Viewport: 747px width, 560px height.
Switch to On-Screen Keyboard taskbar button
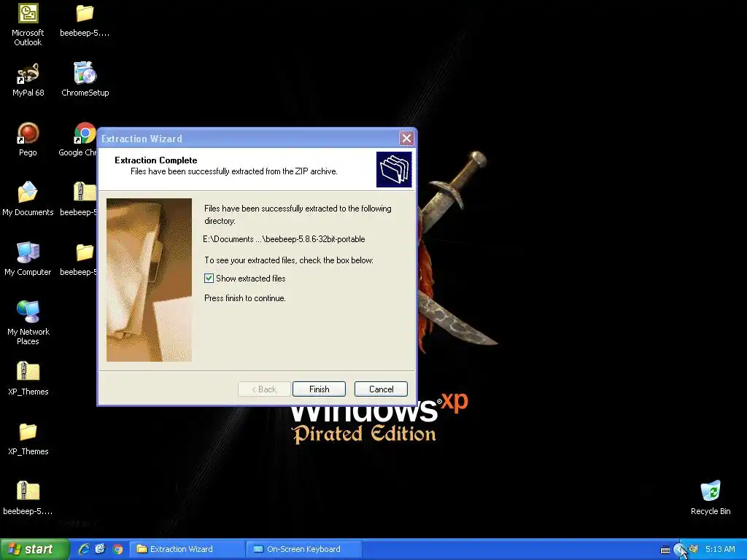click(x=304, y=549)
